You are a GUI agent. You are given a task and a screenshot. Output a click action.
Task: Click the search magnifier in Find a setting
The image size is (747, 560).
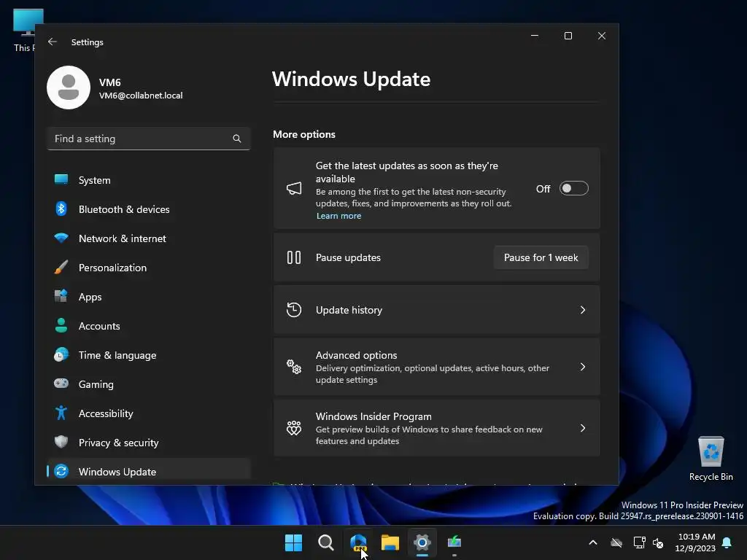tap(237, 139)
